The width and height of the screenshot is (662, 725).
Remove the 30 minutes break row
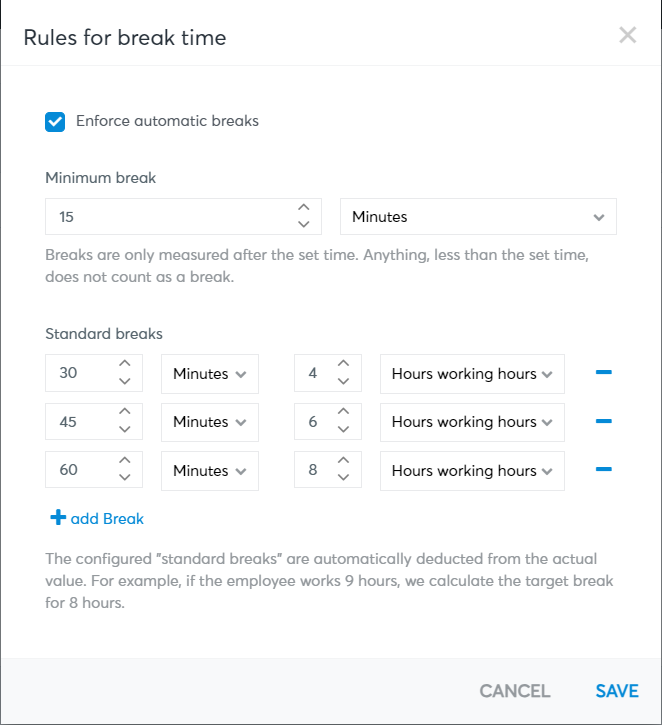pos(603,372)
